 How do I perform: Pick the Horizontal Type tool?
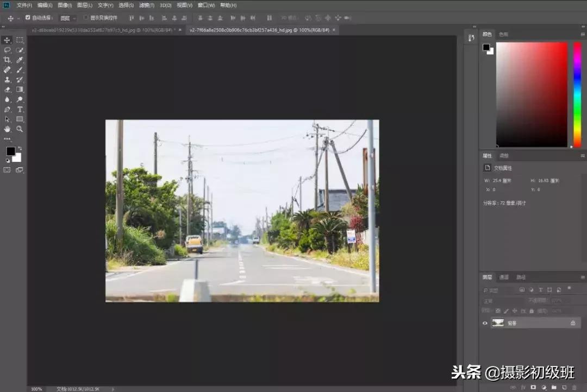coord(20,109)
